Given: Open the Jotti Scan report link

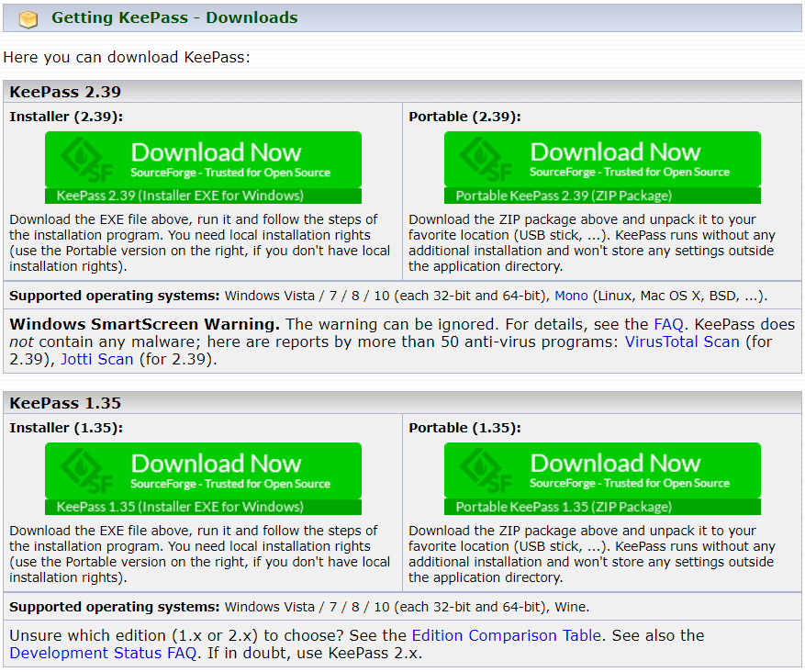Looking at the screenshot, I should pyautogui.click(x=97, y=359).
